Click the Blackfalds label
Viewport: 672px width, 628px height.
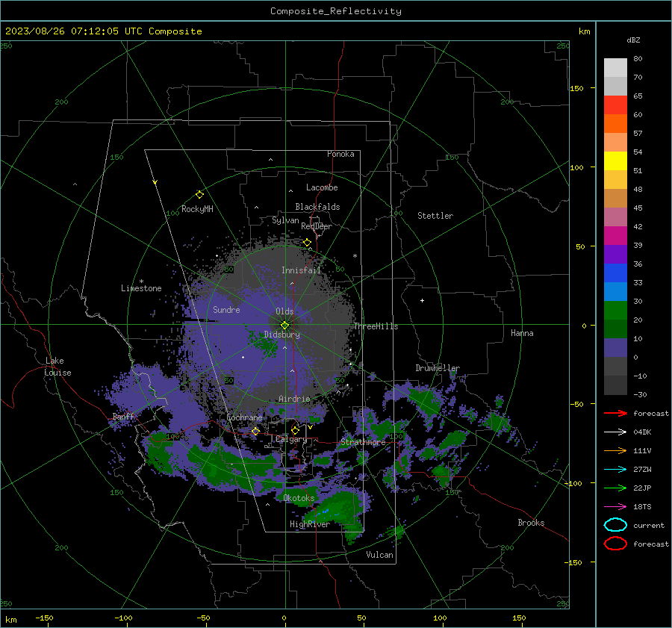coord(317,207)
